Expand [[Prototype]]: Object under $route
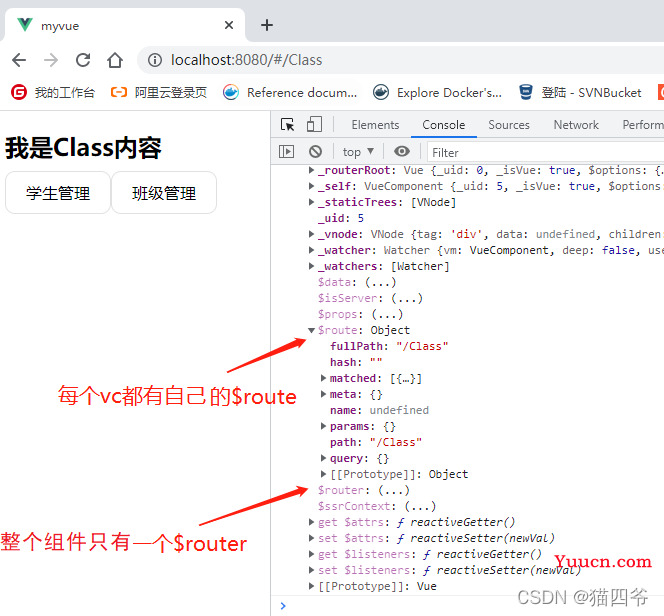The width and height of the screenshot is (664, 616). pos(324,474)
